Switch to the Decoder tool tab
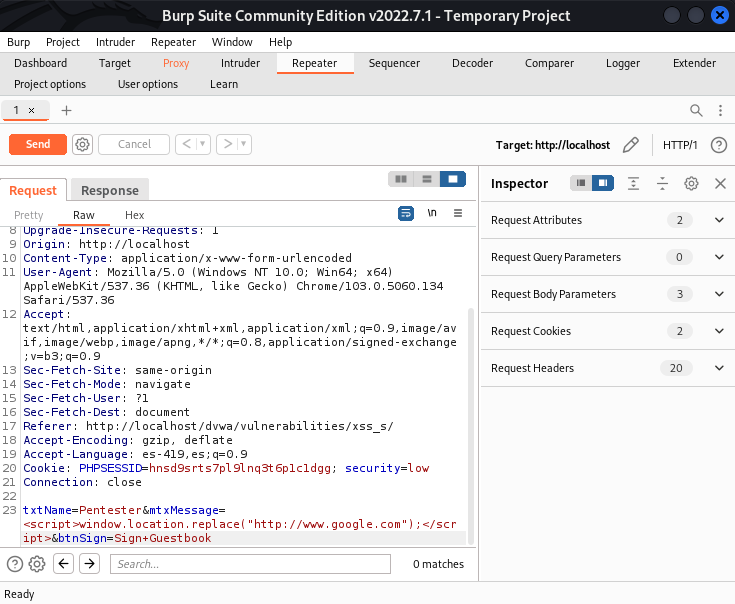 472,63
